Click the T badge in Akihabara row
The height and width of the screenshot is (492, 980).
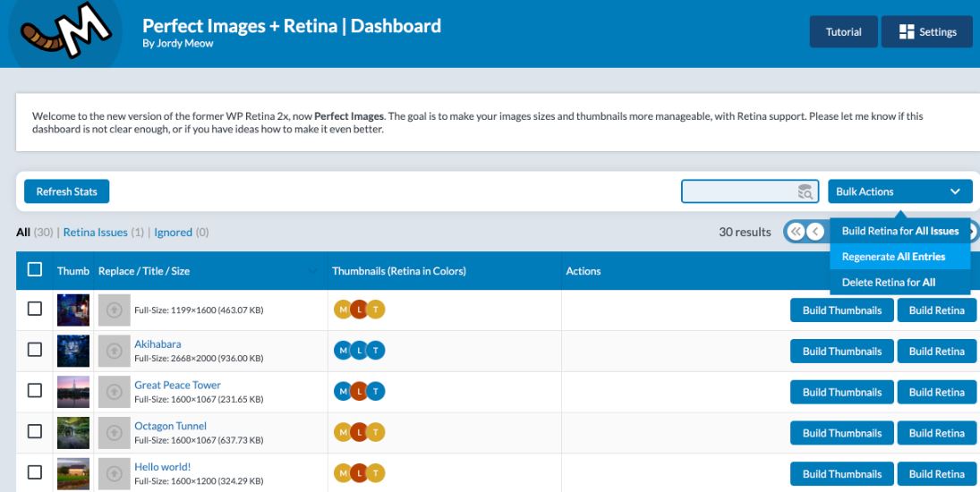[x=376, y=351]
